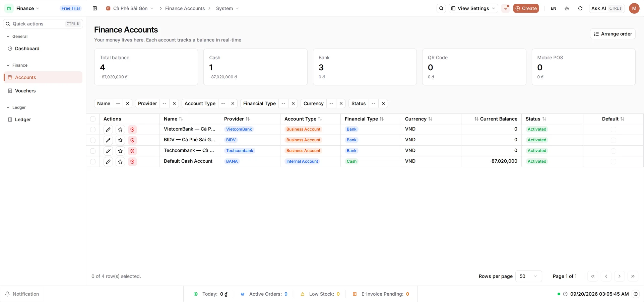
Task: Go to the Finance Accounts breadcrumb
Action: (x=185, y=8)
